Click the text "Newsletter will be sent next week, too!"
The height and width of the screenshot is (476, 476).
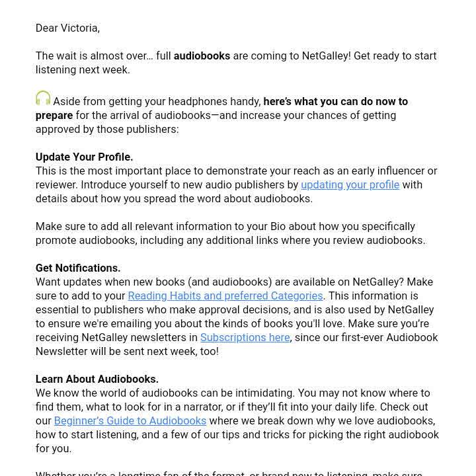click(x=127, y=351)
